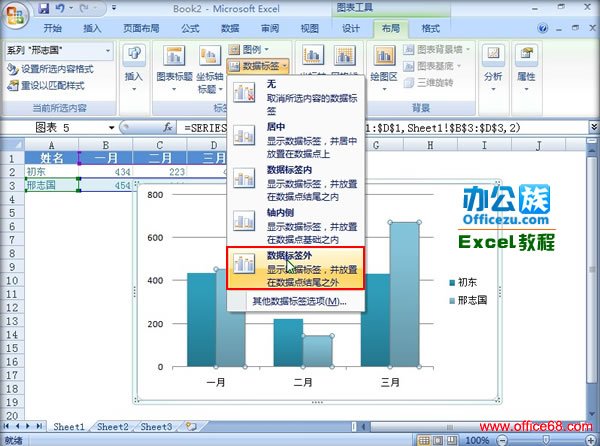
Task: Open Excel help icon
Action: 542,28
